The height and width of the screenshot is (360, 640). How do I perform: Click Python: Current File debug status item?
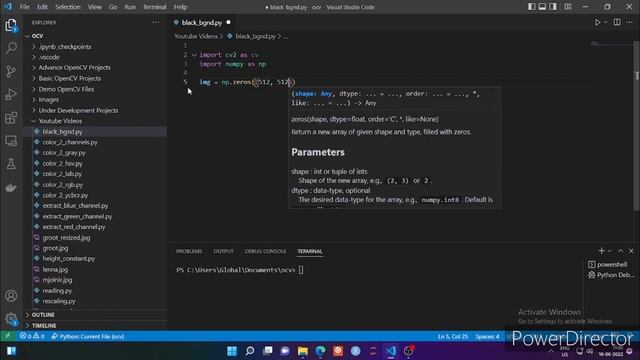(x=88, y=336)
